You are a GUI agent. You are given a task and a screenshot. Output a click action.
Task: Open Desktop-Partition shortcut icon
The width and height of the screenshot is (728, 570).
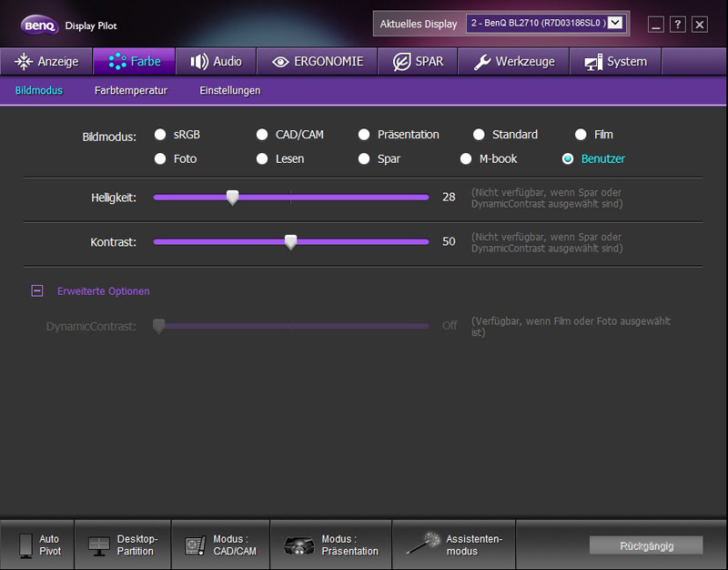99,545
